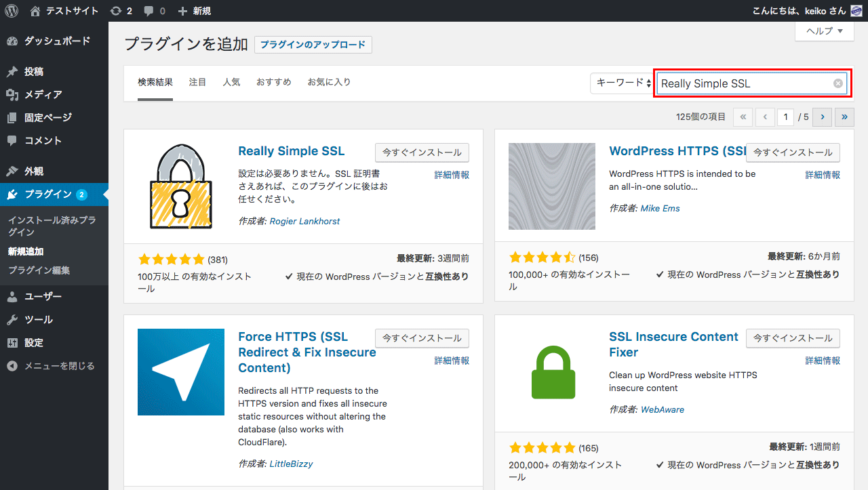View author WebAware
Image resolution: width=868 pixels, height=490 pixels.
point(663,409)
